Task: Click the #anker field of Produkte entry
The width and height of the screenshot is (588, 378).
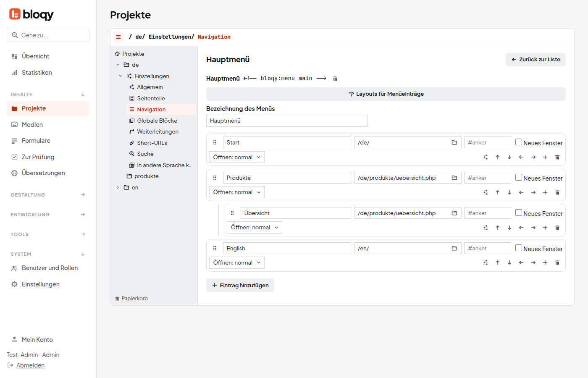Action: pyautogui.click(x=488, y=178)
